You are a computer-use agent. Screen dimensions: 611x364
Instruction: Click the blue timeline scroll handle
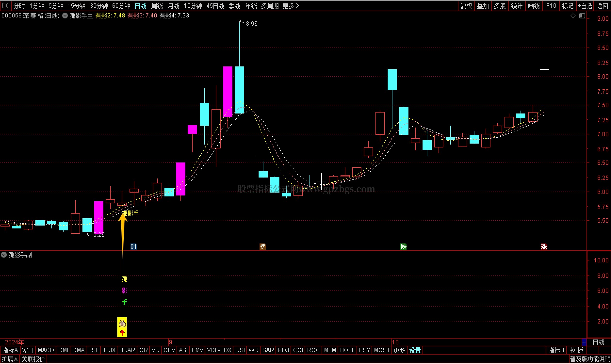coord(584,342)
